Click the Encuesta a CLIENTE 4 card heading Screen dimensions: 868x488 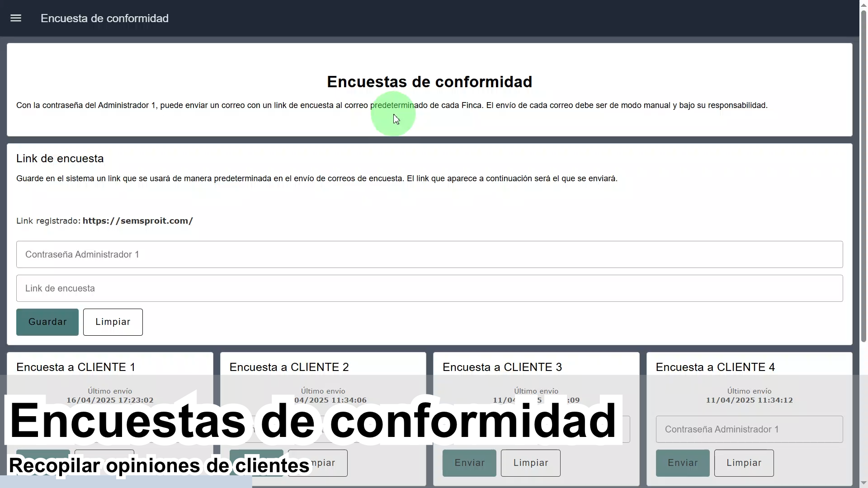(x=715, y=367)
